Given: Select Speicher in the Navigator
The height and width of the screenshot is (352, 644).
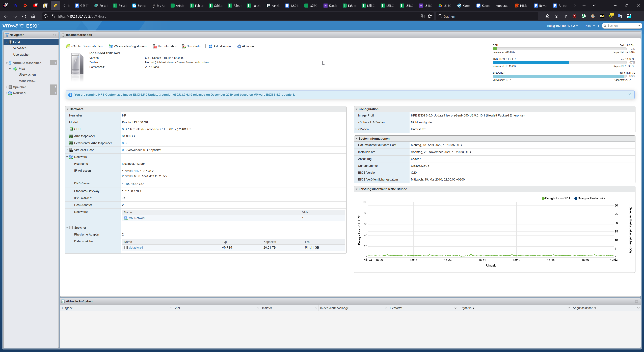Looking at the screenshot, I should 19,87.
